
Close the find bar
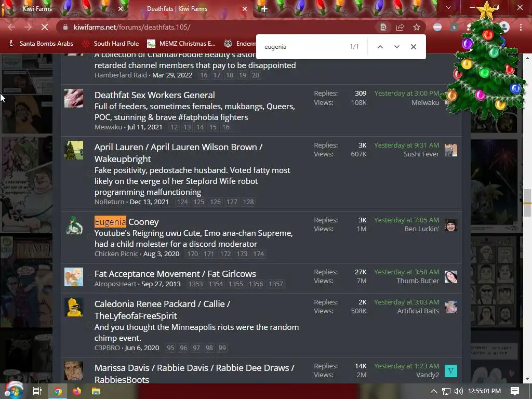click(x=413, y=47)
